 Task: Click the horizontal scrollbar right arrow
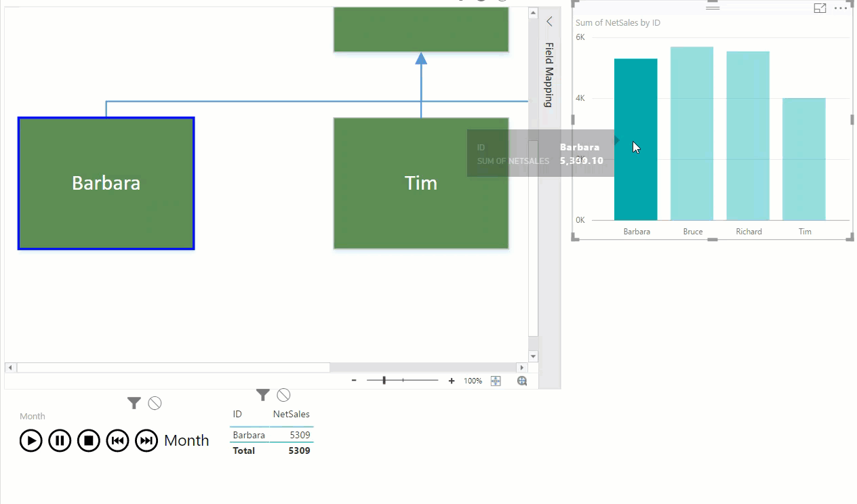point(523,367)
